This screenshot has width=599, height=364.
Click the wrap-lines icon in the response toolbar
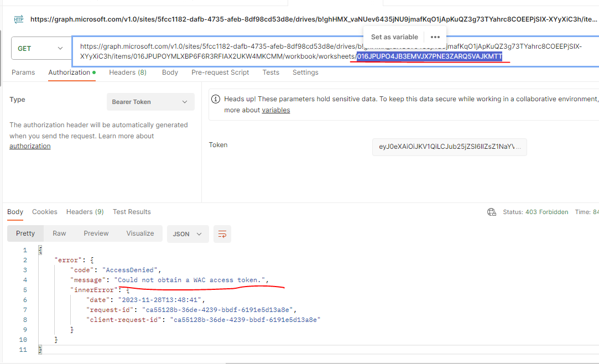[222, 234]
